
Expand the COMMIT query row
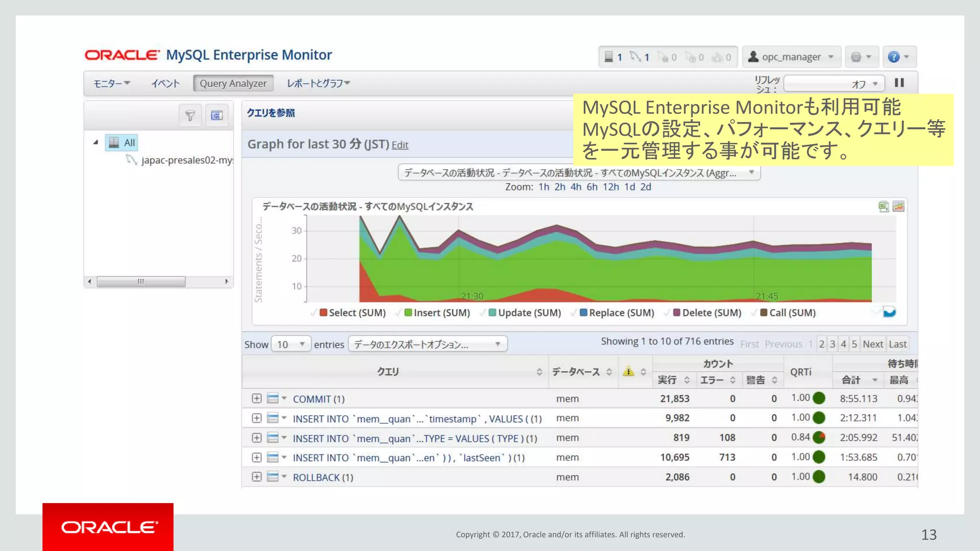point(256,398)
